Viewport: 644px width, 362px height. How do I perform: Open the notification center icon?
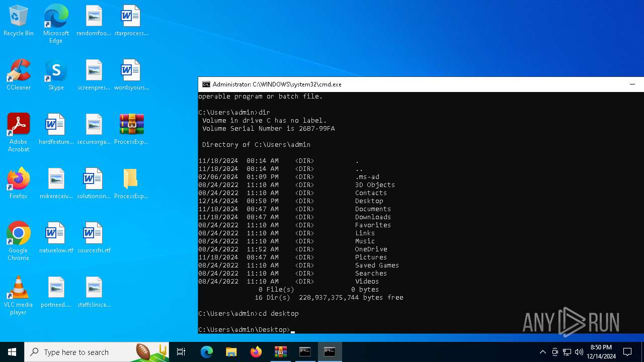[627, 352]
